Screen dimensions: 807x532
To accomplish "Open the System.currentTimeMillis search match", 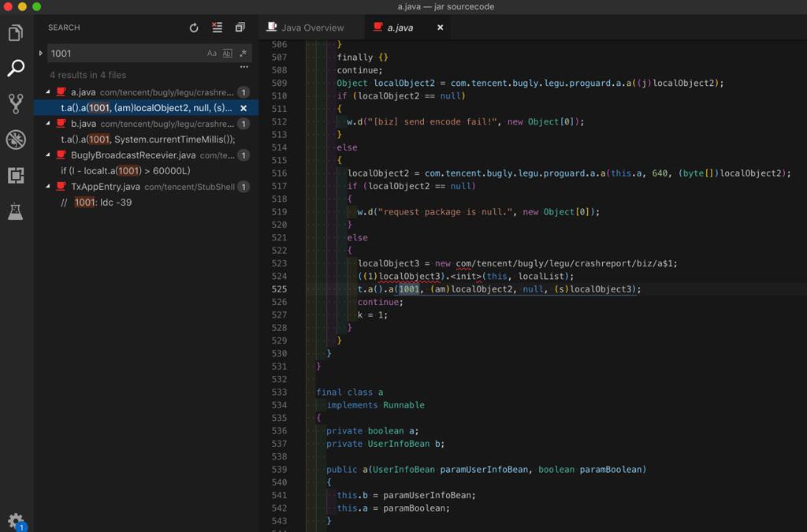I will point(148,140).
